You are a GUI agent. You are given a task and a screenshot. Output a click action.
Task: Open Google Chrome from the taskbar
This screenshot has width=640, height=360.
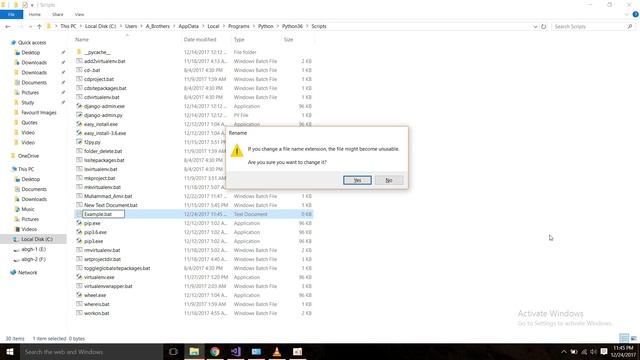(x=215, y=351)
